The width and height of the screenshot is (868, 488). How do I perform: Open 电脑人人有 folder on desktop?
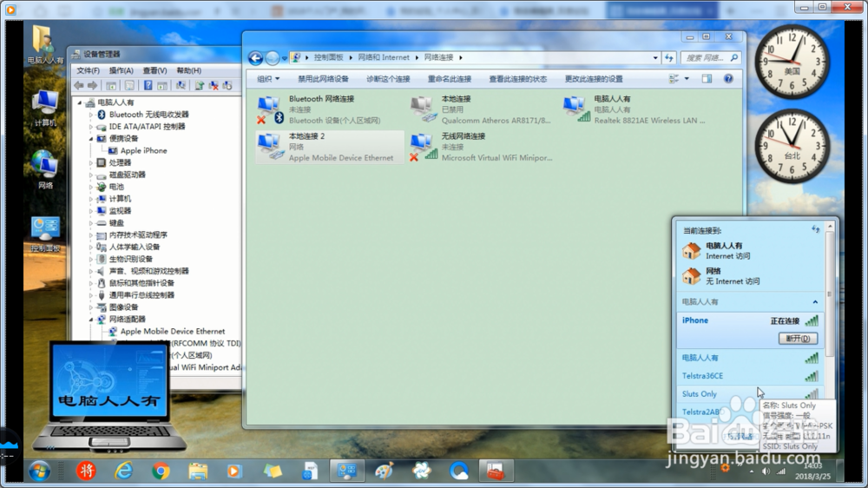point(45,44)
